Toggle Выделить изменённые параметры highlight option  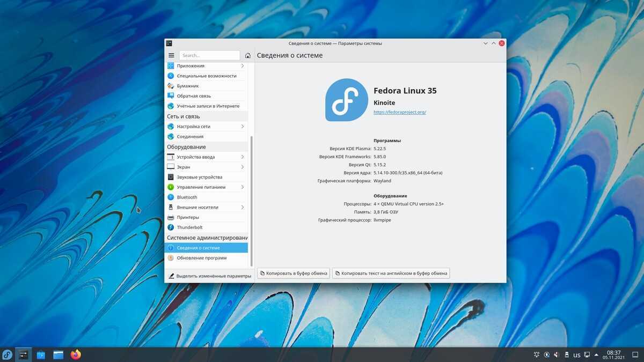click(209, 276)
